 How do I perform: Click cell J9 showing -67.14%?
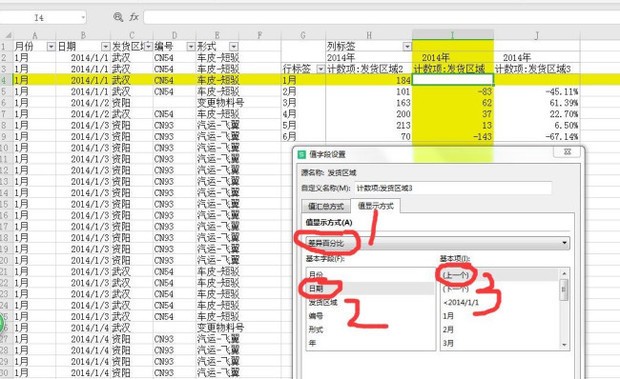click(x=537, y=137)
